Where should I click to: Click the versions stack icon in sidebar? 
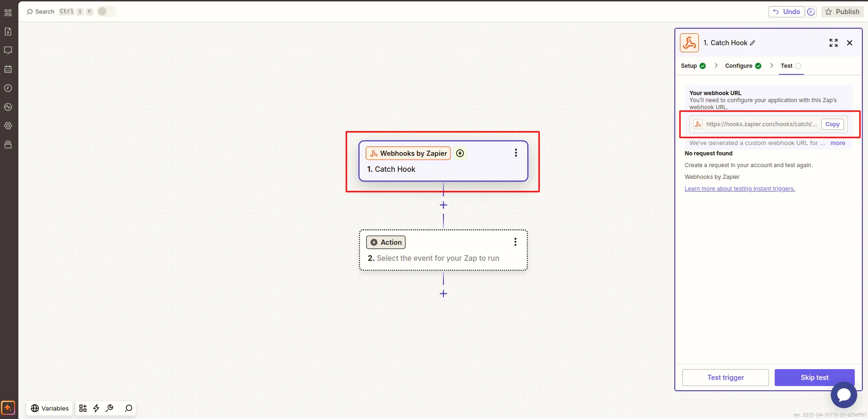(8, 145)
